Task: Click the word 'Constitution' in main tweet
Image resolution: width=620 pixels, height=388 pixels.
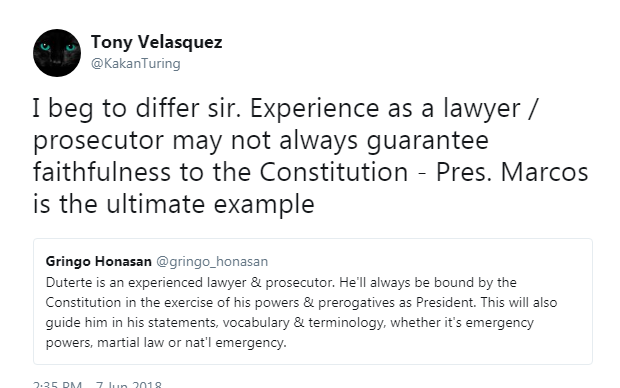Action: [334, 172]
